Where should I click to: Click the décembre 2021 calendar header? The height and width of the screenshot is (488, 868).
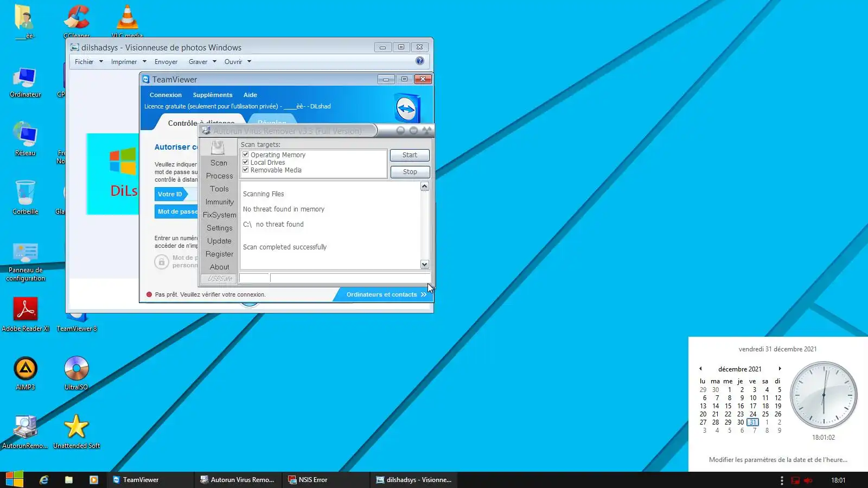740,369
